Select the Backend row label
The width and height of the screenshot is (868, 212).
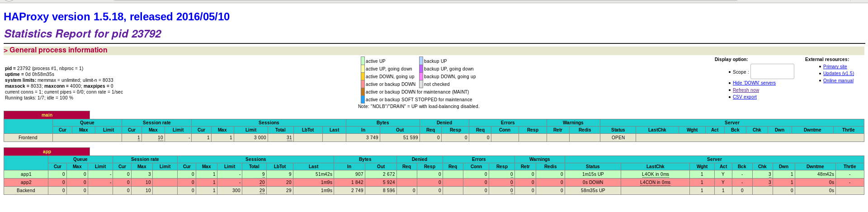click(x=26, y=190)
